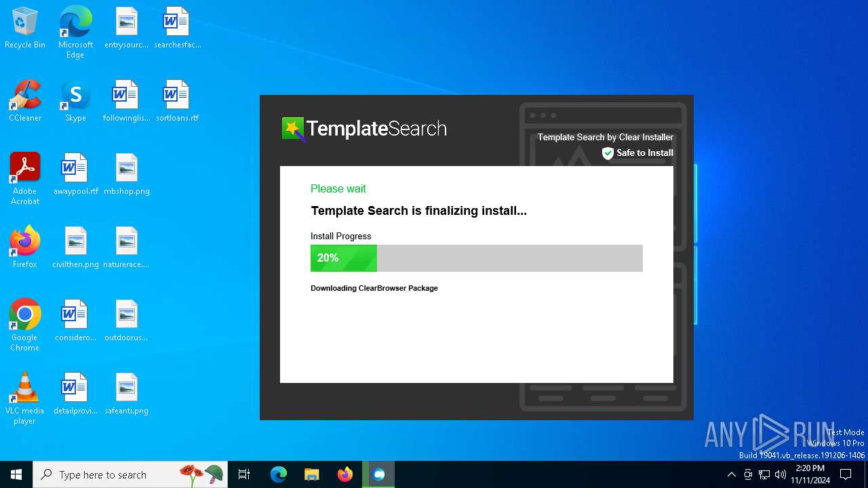
Task: Select mbshop.png image file
Action: [126, 175]
